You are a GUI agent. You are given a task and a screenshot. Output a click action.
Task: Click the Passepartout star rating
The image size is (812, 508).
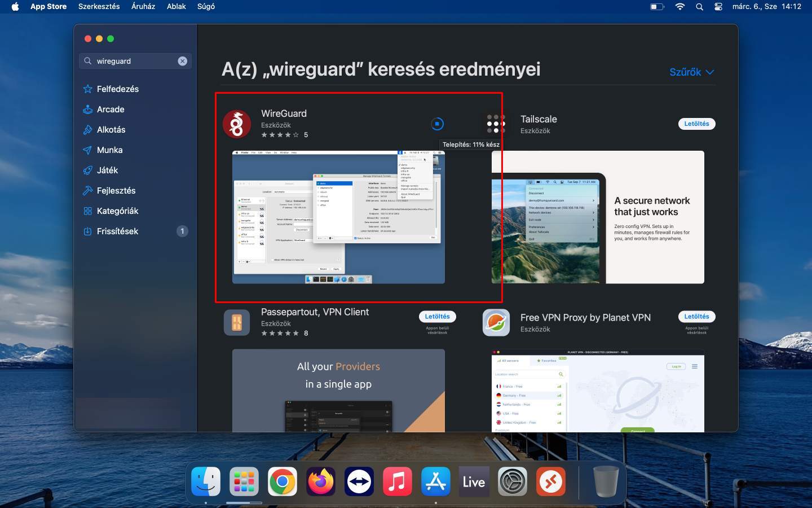pos(280,333)
